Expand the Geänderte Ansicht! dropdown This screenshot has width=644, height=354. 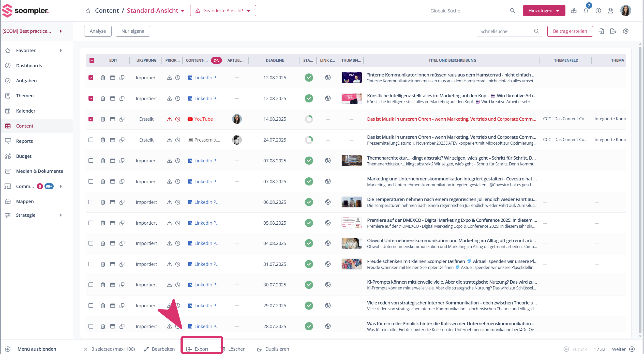coord(223,11)
